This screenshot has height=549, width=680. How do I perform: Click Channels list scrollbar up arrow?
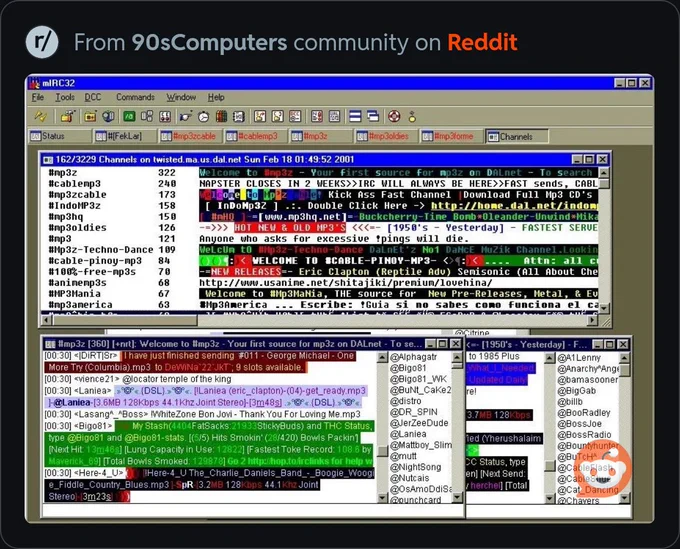coord(603,173)
